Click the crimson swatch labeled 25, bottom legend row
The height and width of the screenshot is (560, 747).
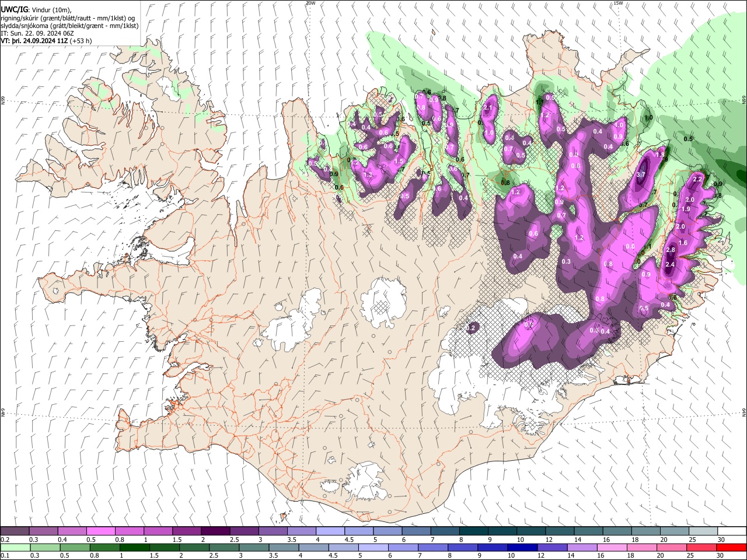(x=701, y=547)
